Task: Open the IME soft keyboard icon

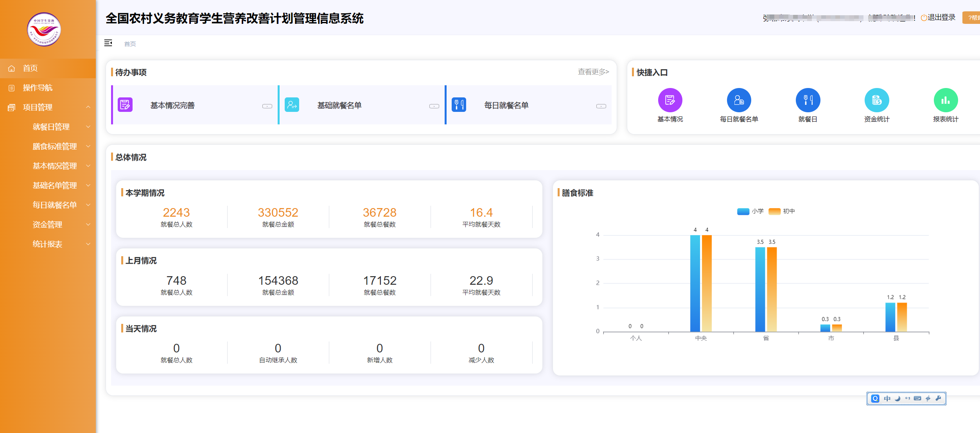Action: (x=917, y=399)
